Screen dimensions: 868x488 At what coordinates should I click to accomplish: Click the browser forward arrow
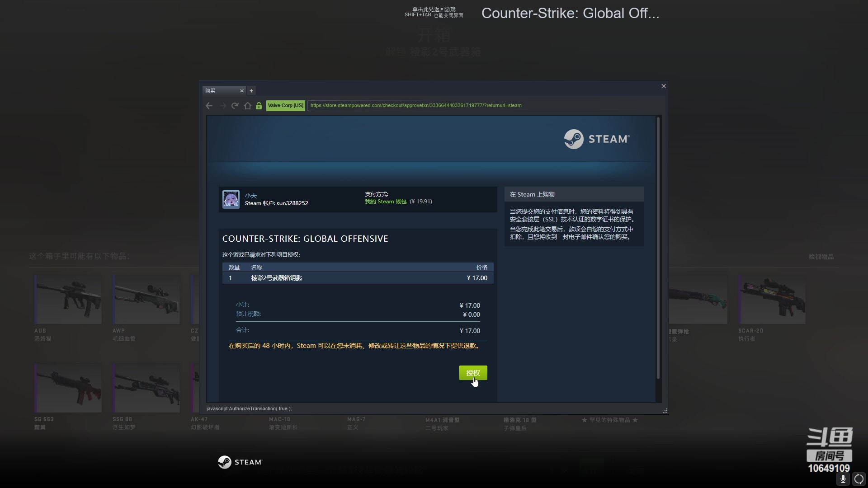(x=222, y=106)
